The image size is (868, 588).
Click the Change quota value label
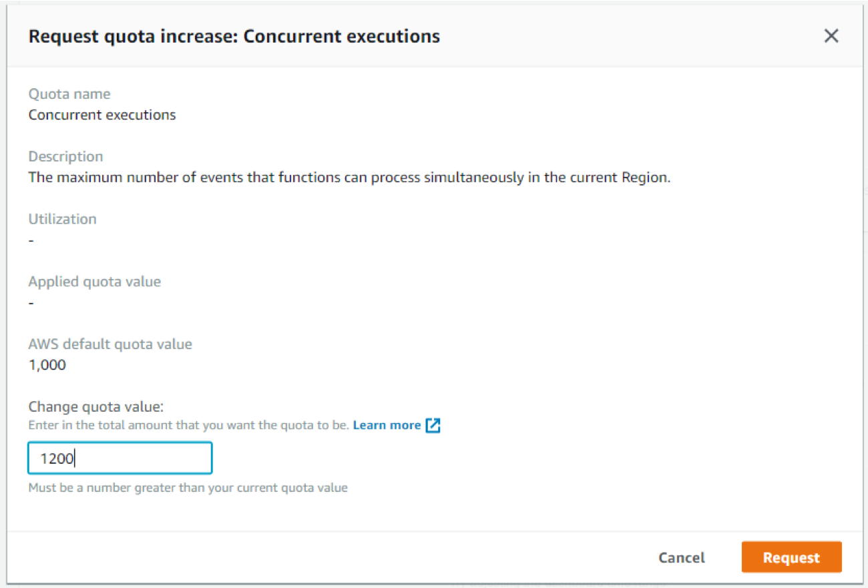[95, 406]
